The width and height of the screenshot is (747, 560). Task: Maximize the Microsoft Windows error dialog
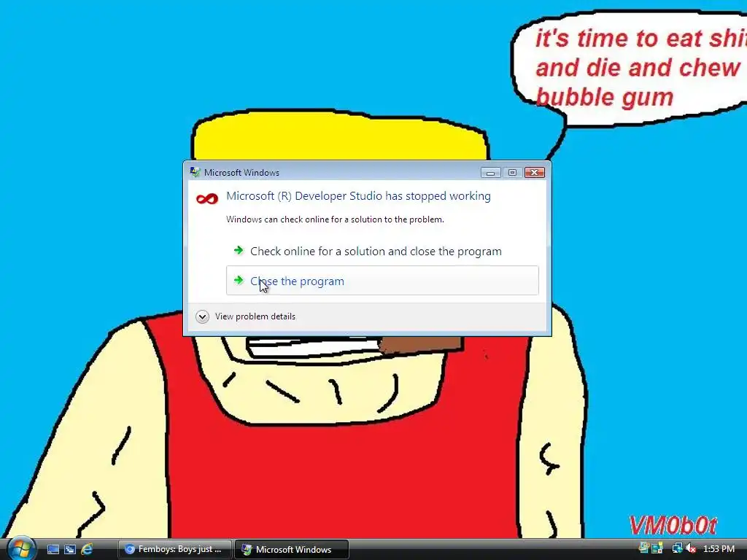click(512, 172)
